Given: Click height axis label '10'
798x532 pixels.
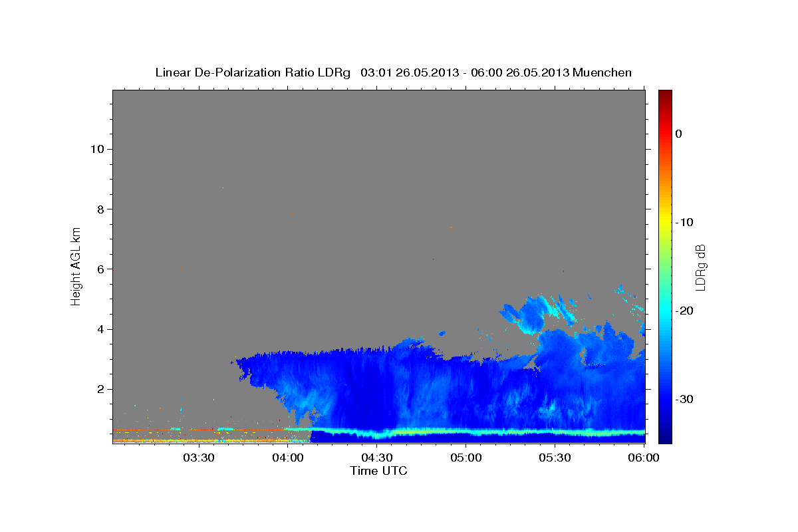Looking at the screenshot, I should [96, 149].
